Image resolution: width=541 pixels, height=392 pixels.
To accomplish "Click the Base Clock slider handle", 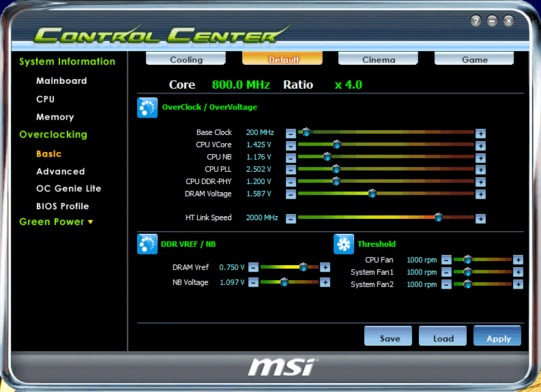I will (x=306, y=132).
